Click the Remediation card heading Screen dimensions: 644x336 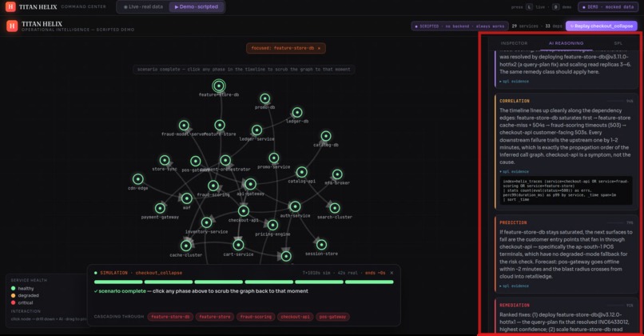[515, 305]
